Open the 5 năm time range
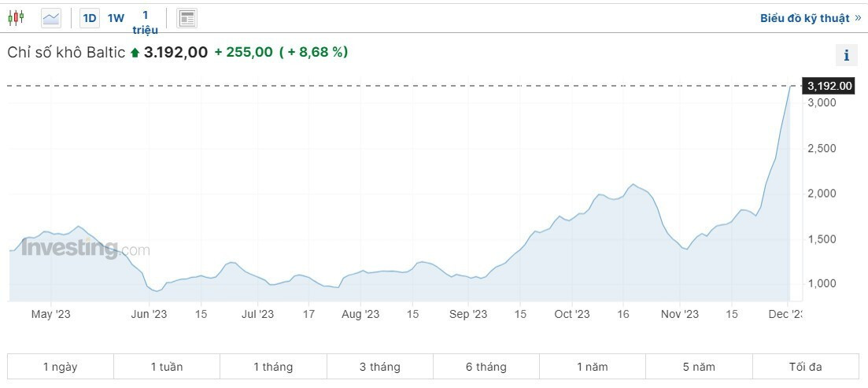The width and height of the screenshot is (868, 388). click(x=699, y=367)
